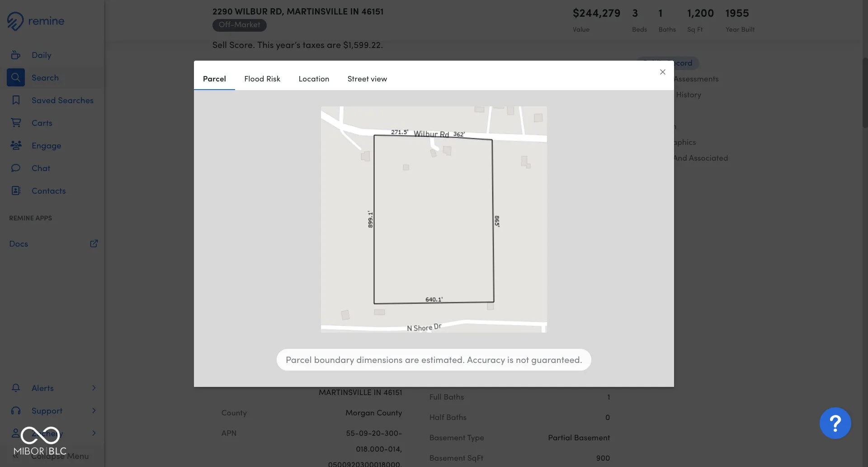Open the Carts shopping cart icon
868x467 pixels.
click(16, 123)
